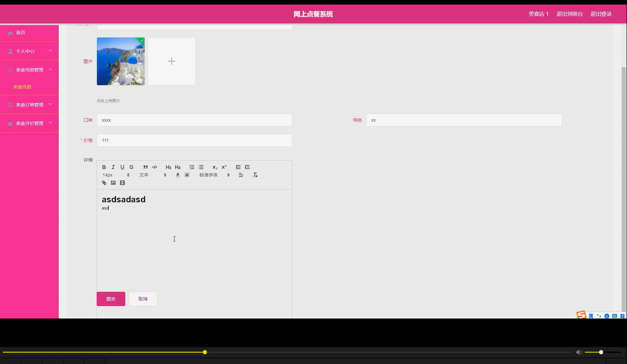627x364 pixels.
Task: Toggle the ordered list formatting
Action: click(x=191, y=167)
